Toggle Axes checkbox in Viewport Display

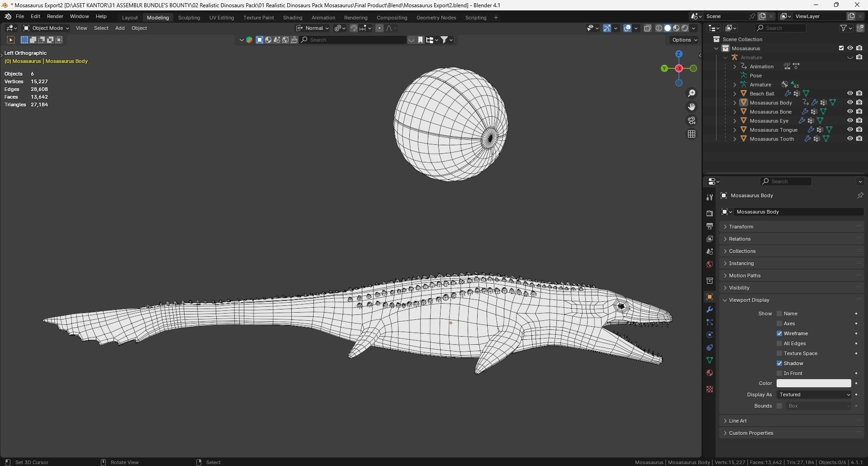click(x=779, y=323)
